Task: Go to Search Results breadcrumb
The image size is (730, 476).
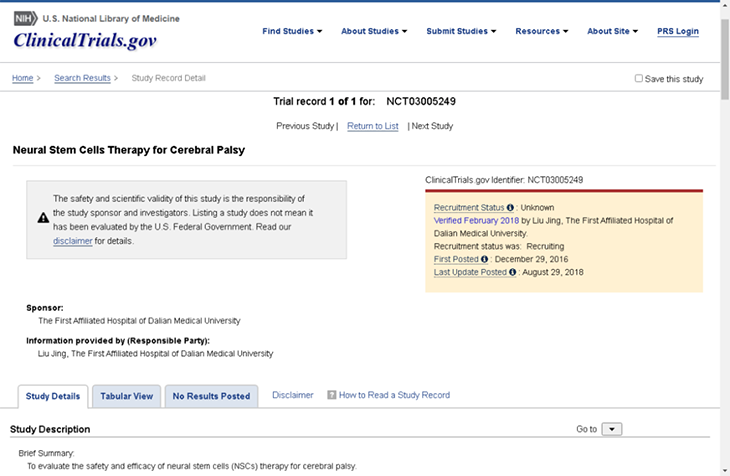Action: coord(82,78)
